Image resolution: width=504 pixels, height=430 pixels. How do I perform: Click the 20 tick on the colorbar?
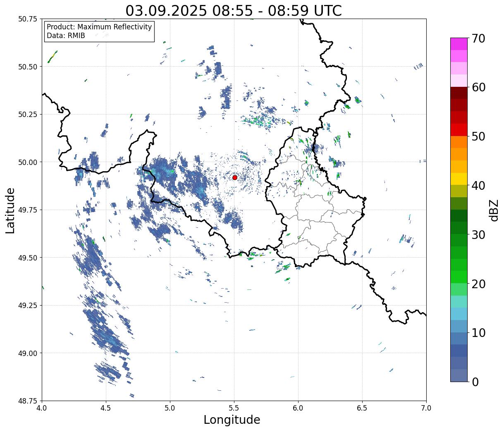pos(478,284)
